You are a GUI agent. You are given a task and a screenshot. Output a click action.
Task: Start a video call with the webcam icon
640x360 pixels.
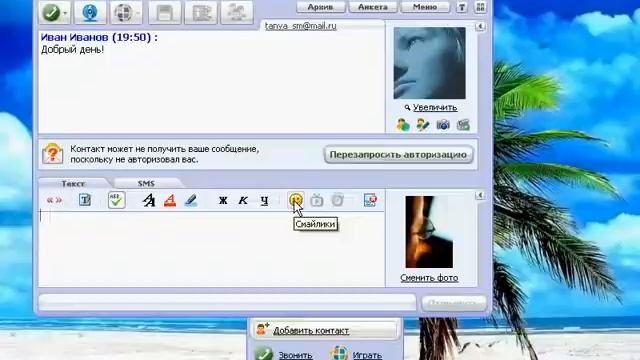pyautogui.click(x=90, y=12)
